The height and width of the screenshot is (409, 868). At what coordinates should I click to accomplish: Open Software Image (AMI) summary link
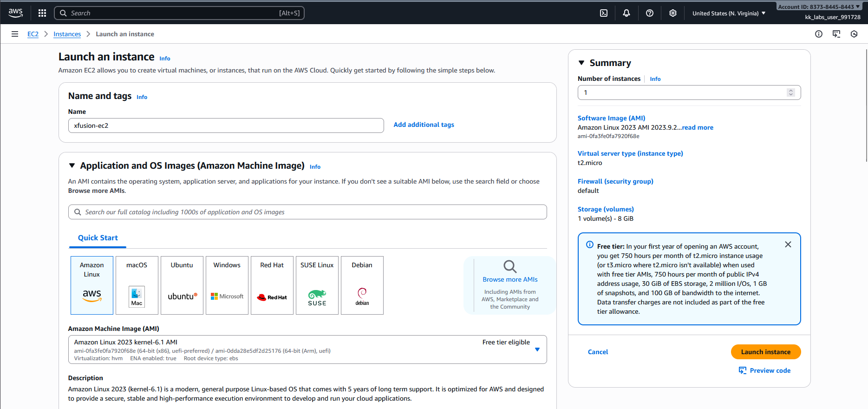click(612, 118)
